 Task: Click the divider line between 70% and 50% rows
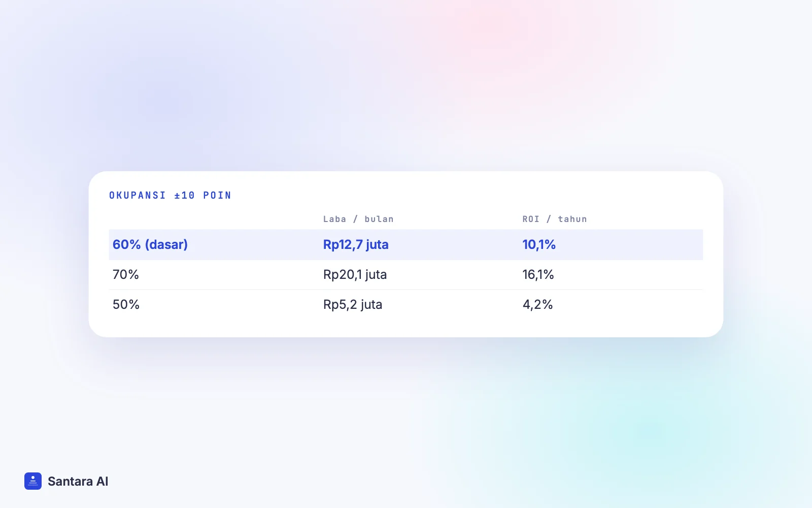406,290
